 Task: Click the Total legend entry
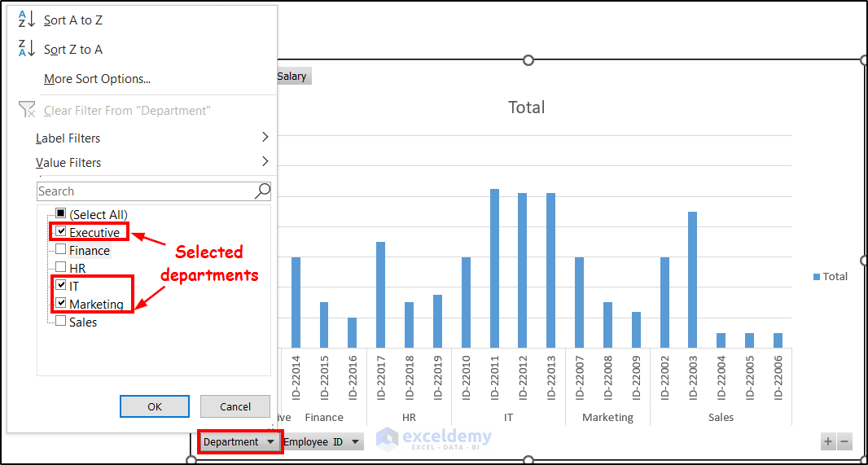tap(831, 276)
